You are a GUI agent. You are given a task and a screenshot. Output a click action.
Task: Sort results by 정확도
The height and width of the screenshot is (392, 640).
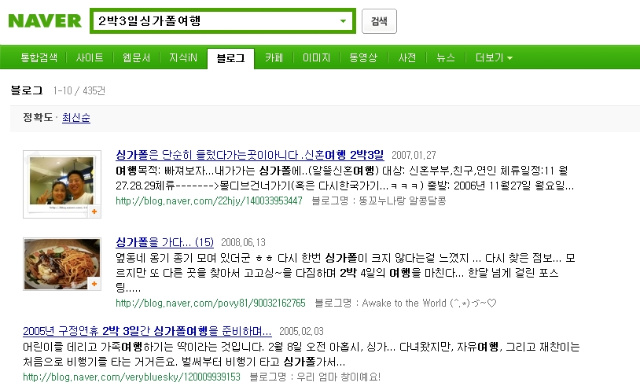coord(38,118)
